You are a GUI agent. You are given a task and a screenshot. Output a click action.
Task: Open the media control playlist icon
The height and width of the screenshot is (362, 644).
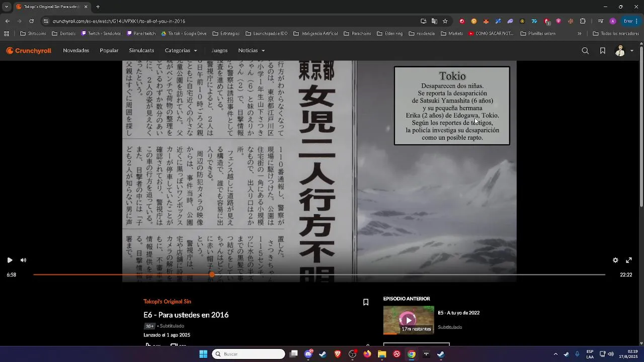tap(601, 21)
